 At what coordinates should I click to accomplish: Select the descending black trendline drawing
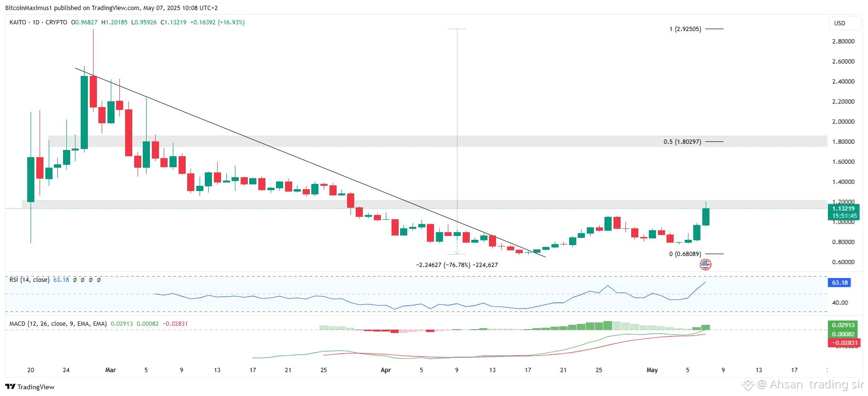point(310,163)
